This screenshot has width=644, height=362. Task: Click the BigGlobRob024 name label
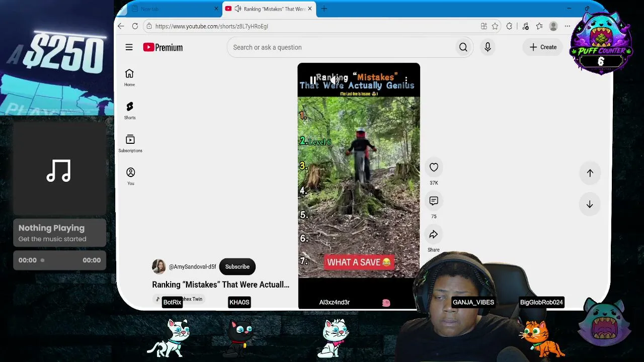[x=541, y=302]
